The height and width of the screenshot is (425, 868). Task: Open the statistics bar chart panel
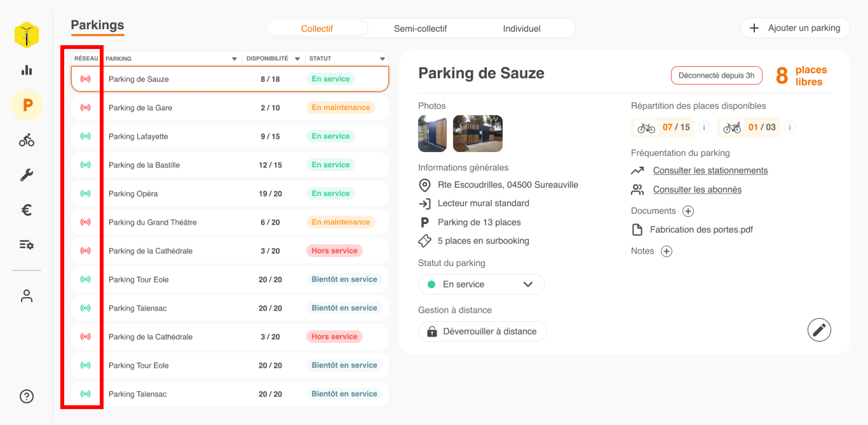pyautogui.click(x=27, y=70)
